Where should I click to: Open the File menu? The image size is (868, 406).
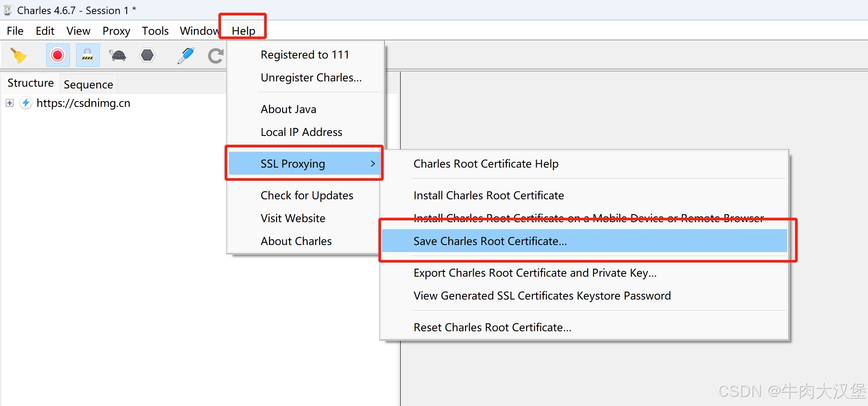pos(15,31)
